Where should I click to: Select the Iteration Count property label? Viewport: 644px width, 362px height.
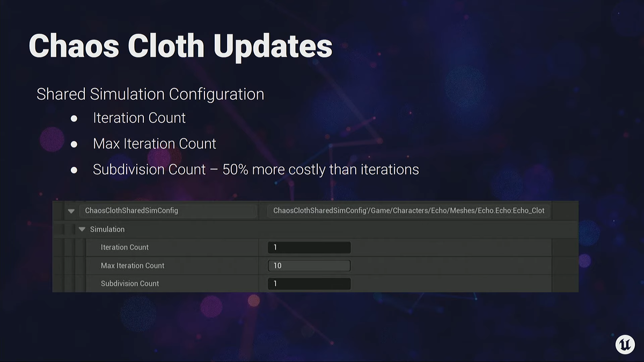pyautogui.click(x=125, y=247)
